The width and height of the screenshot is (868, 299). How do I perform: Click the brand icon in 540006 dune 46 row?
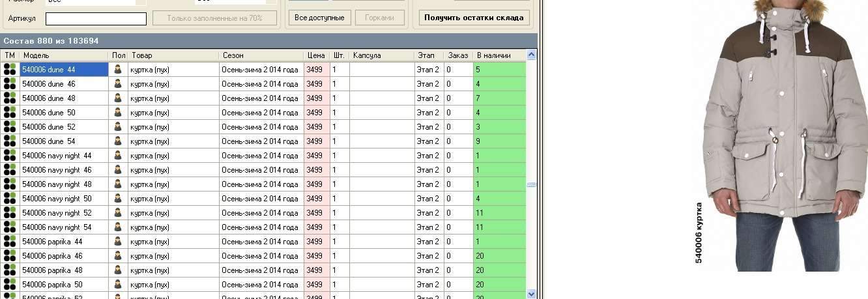tap(10, 83)
